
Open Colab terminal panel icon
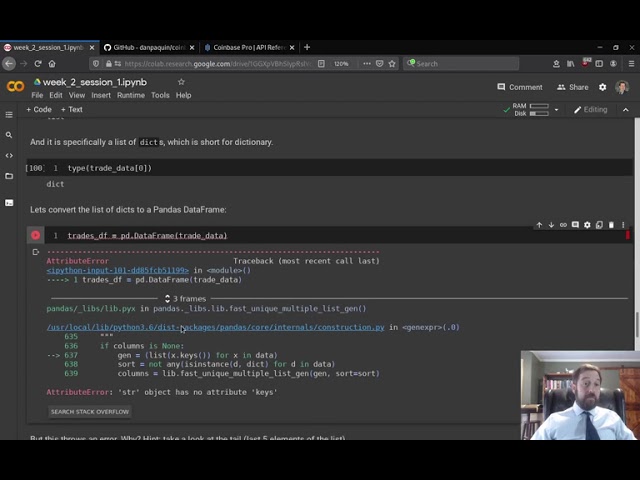click(9, 203)
